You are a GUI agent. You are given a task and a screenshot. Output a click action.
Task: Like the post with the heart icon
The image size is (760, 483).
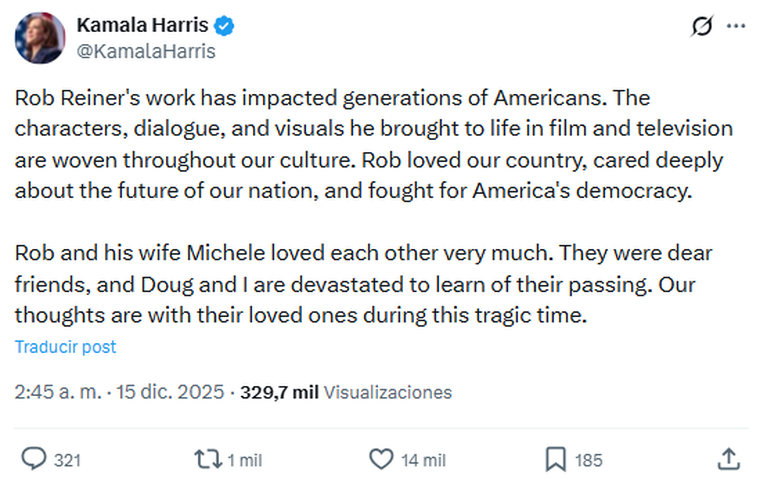coord(381,459)
